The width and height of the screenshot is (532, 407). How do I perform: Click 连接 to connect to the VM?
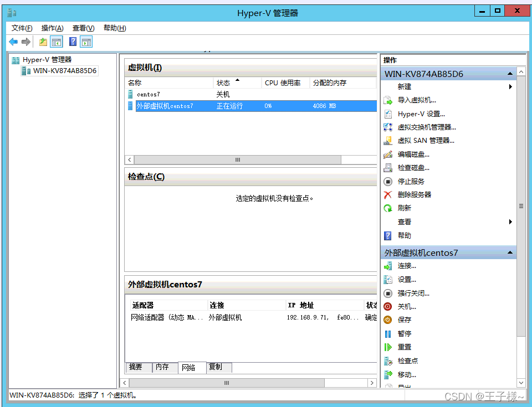(406, 266)
